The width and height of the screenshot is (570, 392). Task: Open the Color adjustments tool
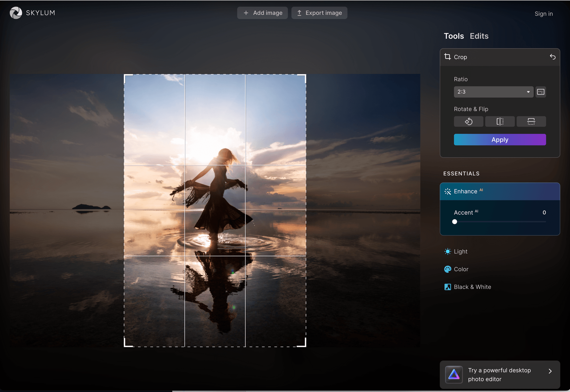click(x=461, y=269)
